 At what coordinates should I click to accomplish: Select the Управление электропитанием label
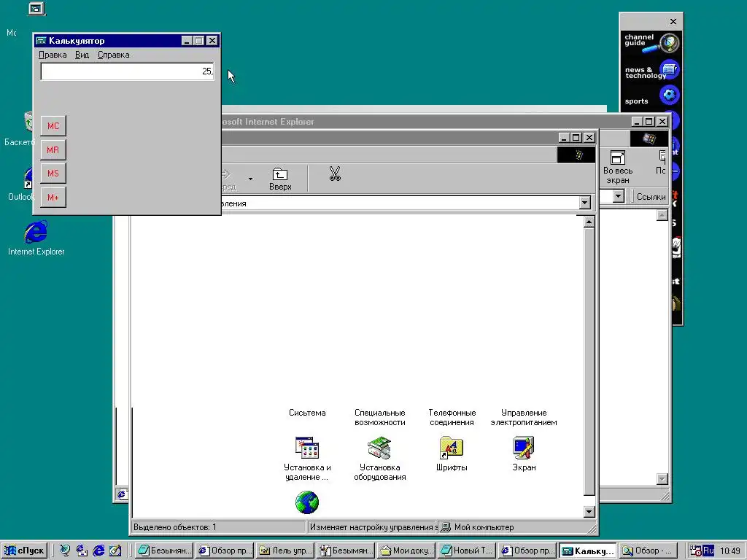tap(524, 418)
